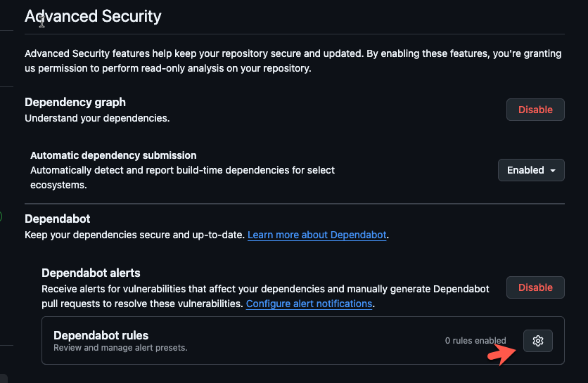The image size is (588, 383).
Task: Disable Dependabot alerts
Action: [535, 287]
